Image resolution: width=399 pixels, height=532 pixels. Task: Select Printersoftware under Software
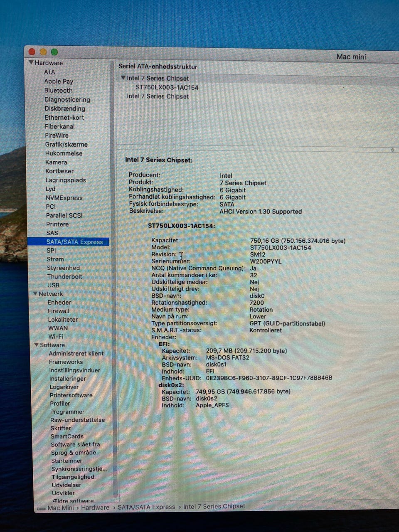[x=71, y=395]
